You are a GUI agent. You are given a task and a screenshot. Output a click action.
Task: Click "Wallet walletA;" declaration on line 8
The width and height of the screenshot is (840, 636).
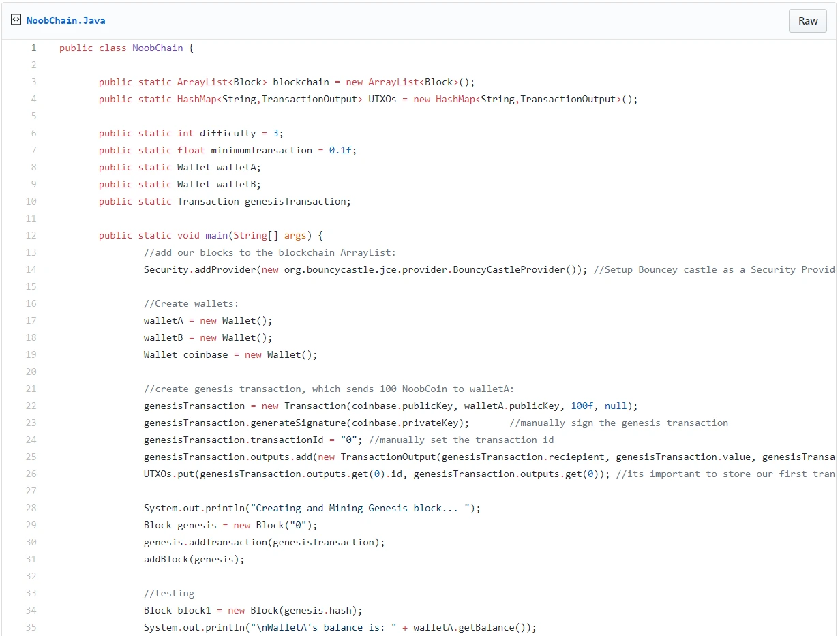(x=220, y=167)
